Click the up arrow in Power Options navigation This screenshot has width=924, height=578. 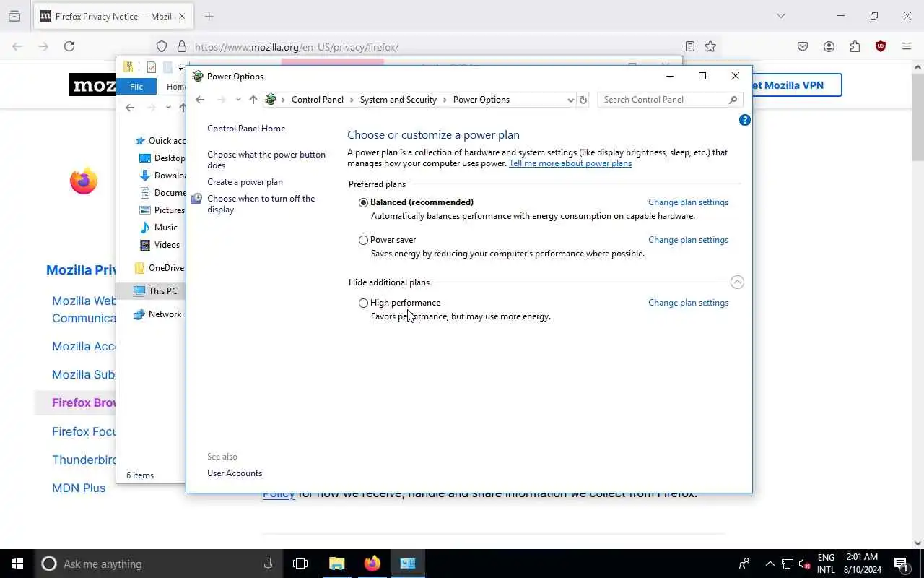pyautogui.click(x=253, y=100)
